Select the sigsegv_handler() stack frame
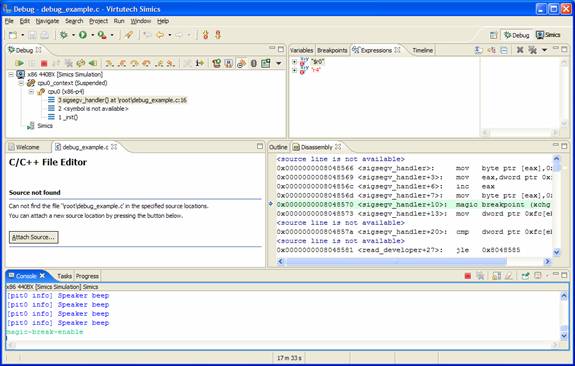The image size is (575, 366). [x=122, y=100]
